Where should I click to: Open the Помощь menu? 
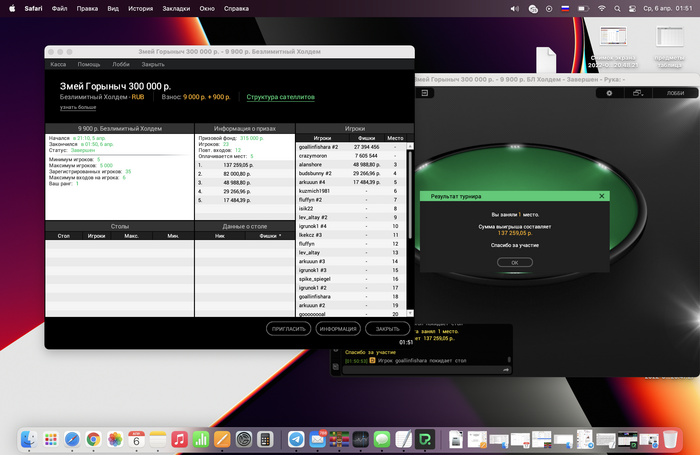(89, 64)
